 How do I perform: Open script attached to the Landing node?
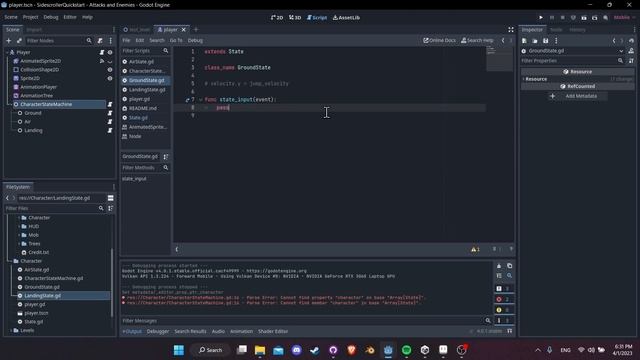click(110, 130)
